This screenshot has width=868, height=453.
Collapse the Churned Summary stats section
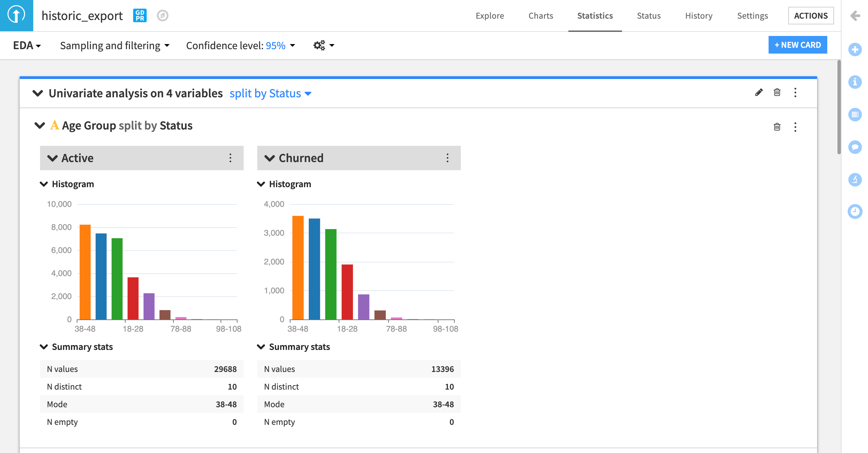click(x=261, y=347)
